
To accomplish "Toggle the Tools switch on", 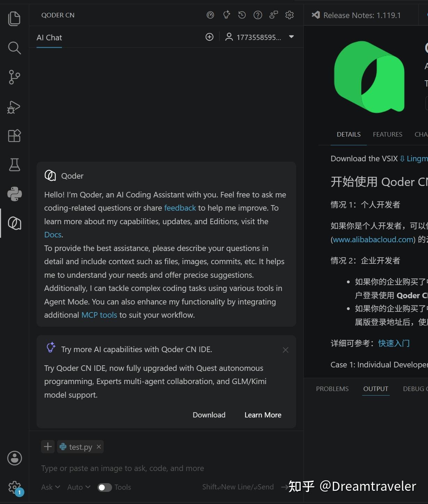I will point(104,487).
